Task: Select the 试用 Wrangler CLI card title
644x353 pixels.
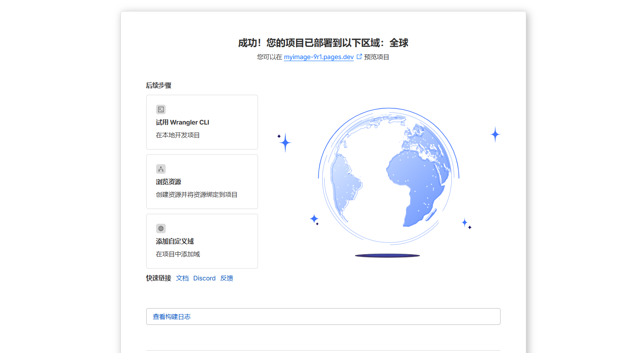Action: click(182, 123)
